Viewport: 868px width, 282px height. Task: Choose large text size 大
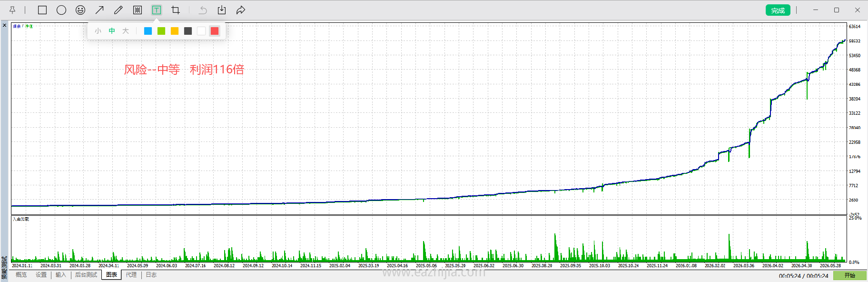126,31
